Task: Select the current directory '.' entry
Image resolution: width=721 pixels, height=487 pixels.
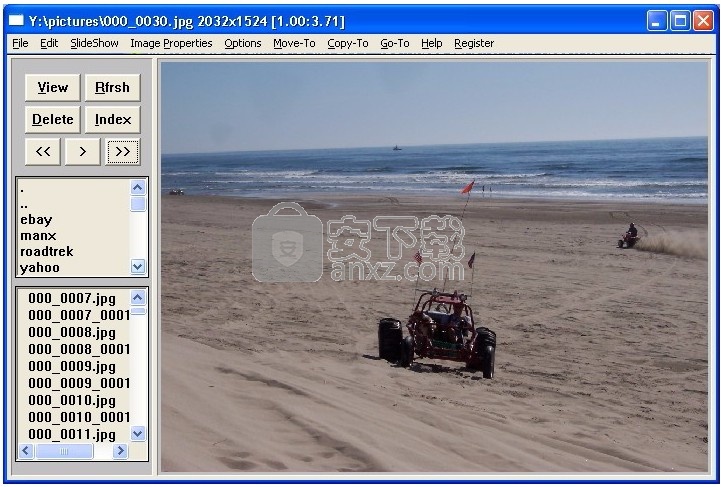Action: click(22, 189)
